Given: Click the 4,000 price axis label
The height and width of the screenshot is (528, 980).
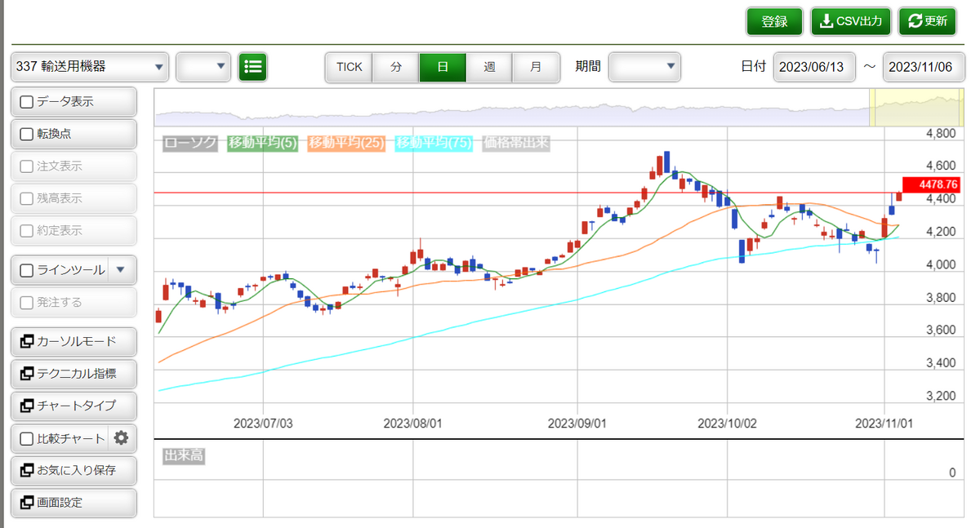Looking at the screenshot, I should pos(941,264).
